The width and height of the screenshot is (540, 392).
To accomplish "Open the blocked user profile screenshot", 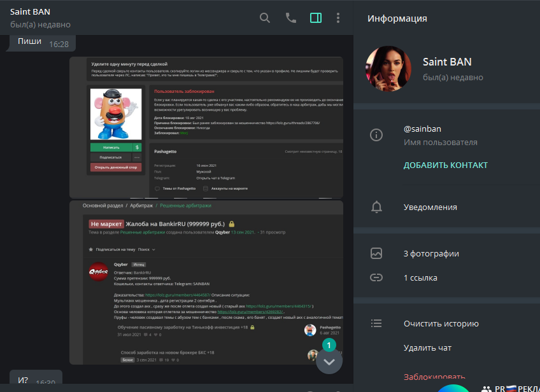I will pyautogui.click(x=206, y=127).
